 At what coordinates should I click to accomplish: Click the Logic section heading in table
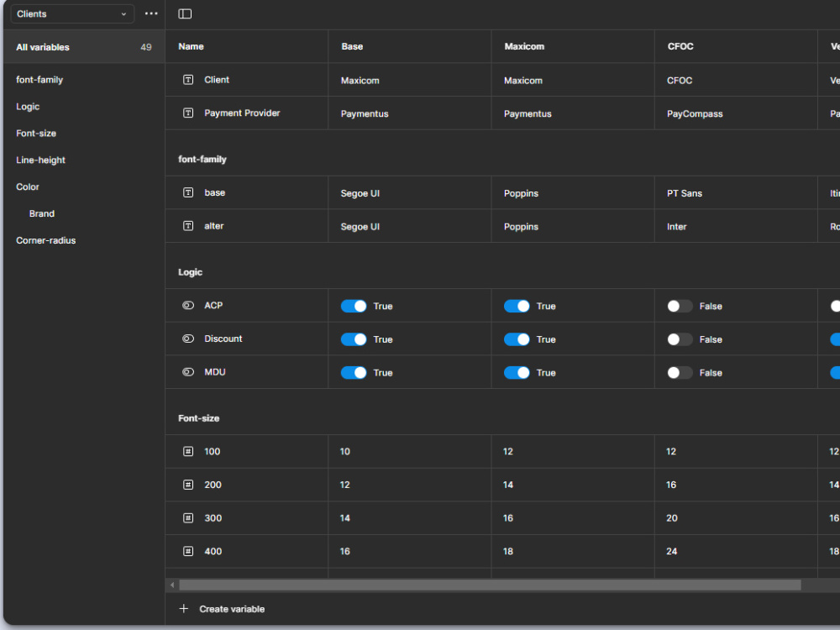pos(190,272)
